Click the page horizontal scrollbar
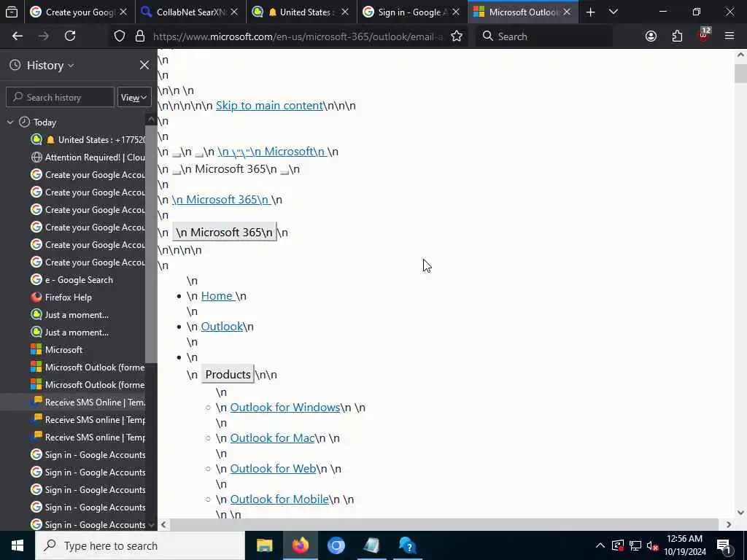 (x=444, y=525)
